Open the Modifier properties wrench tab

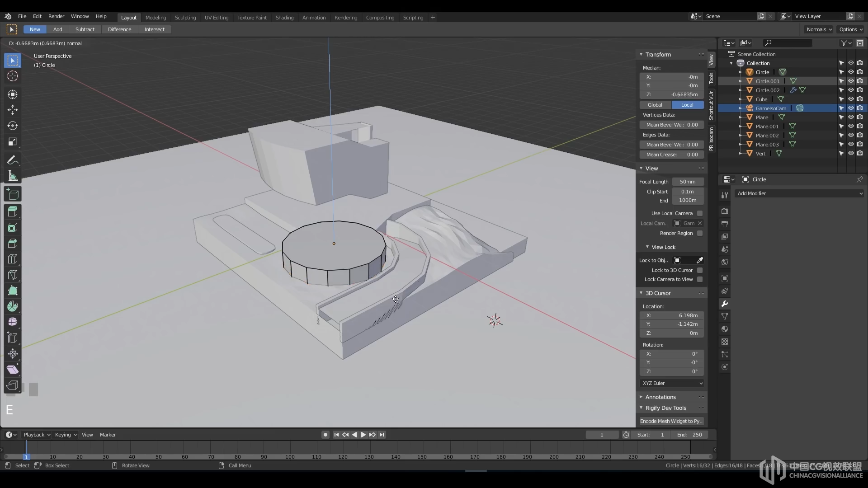pos(725,304)
